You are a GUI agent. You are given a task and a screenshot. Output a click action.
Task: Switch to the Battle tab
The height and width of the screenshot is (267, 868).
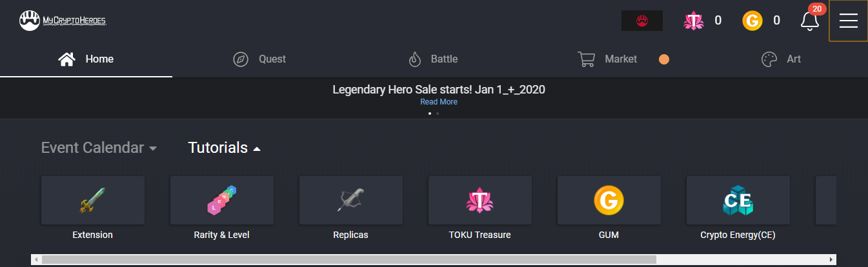[433, 59]
